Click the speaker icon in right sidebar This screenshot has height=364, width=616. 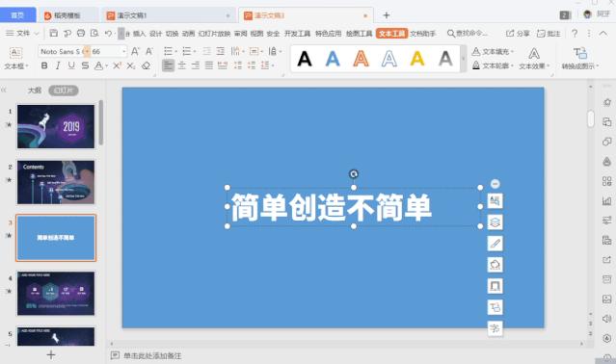(607, 319)
